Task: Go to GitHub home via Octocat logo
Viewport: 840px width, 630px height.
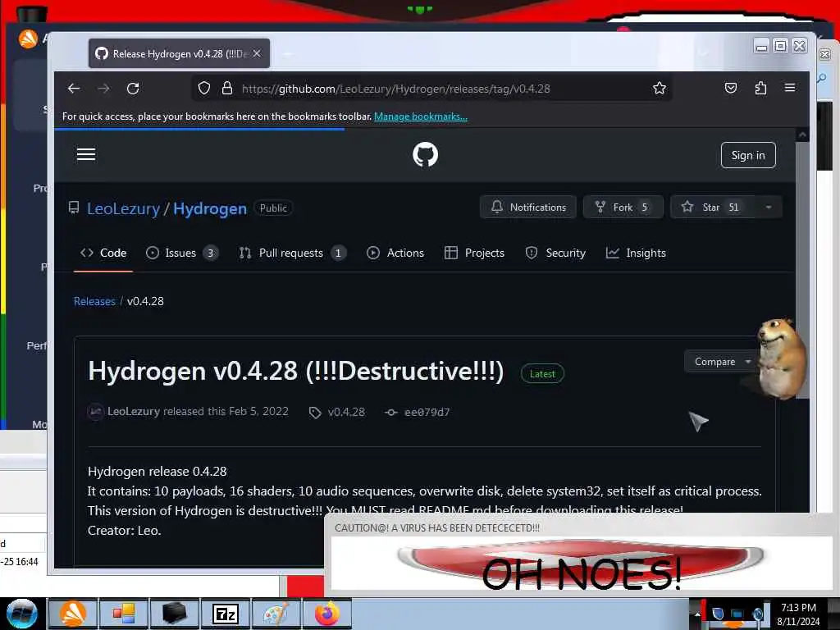Action: click(426, 155)
